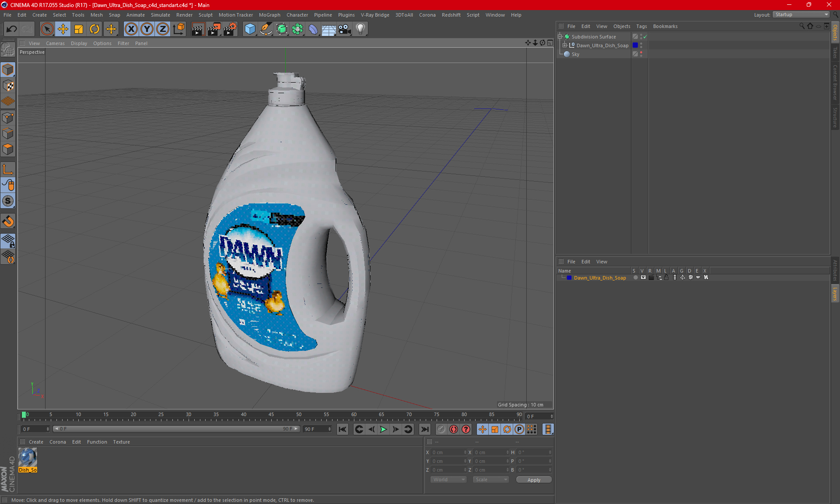Select Sky object in Object Manager
This screenshot has width=840, height=504.
click(x=575, y=54)
